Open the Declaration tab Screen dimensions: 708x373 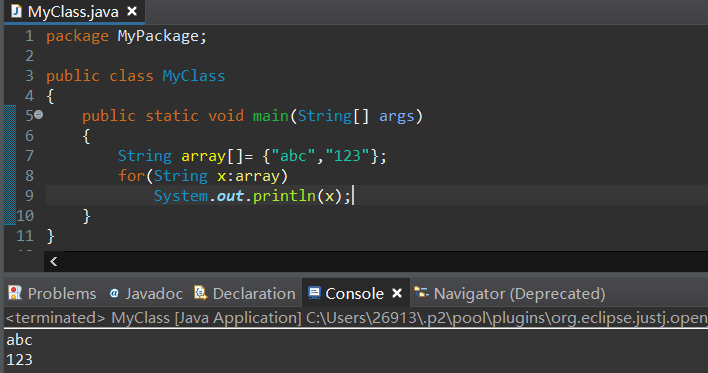(245, 294)
